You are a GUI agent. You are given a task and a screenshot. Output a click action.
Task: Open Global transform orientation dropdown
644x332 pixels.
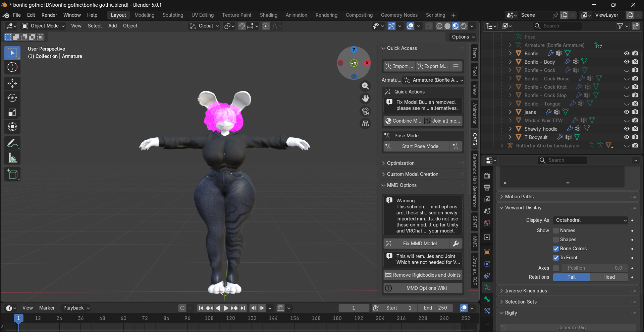(x=204, y=26)
